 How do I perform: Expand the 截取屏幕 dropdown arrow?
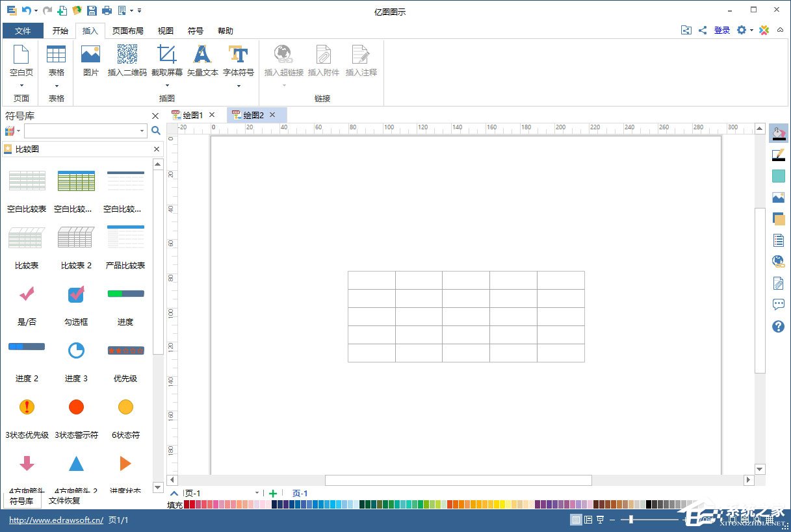167,86
